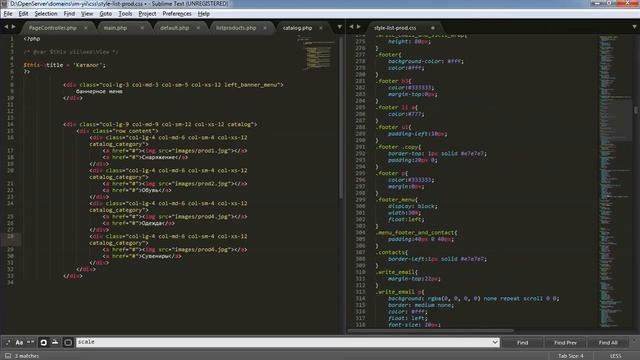Open the Preferences menu

(x=177, y=13)
